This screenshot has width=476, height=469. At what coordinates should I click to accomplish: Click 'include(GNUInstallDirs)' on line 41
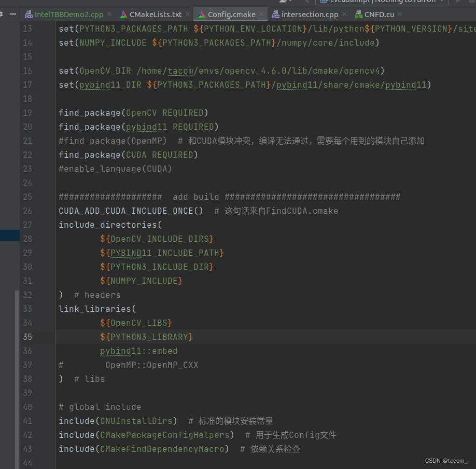pos(118,421)
